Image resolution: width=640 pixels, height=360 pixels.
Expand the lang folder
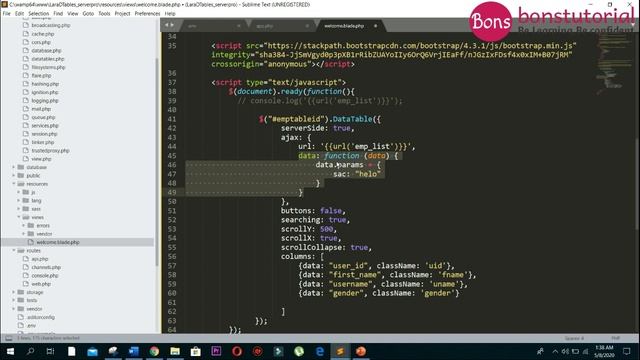[18, 200]
